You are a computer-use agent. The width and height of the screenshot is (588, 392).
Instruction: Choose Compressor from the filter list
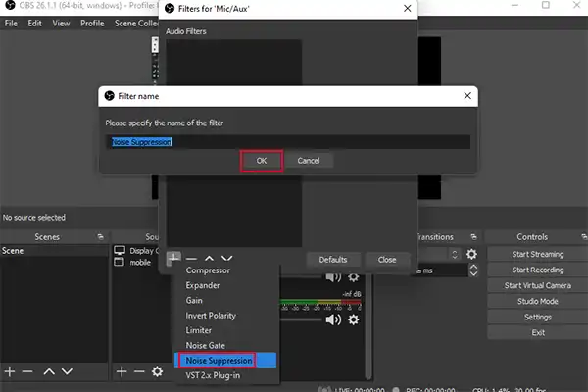pos(208,270)
